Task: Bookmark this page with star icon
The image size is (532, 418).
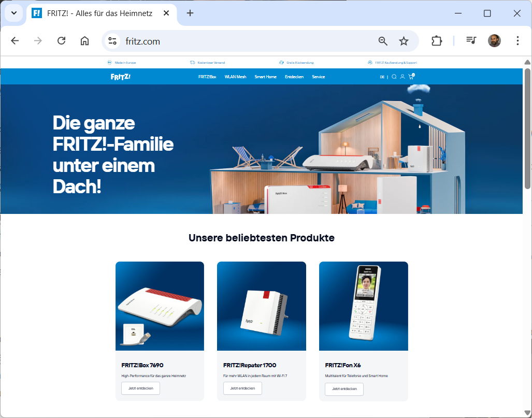Action: (404, 41)
